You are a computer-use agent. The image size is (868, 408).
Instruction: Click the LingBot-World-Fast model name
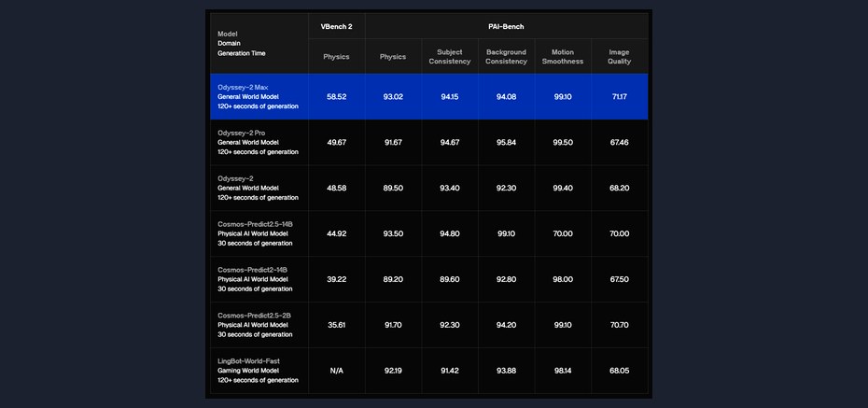click(248, 361)
